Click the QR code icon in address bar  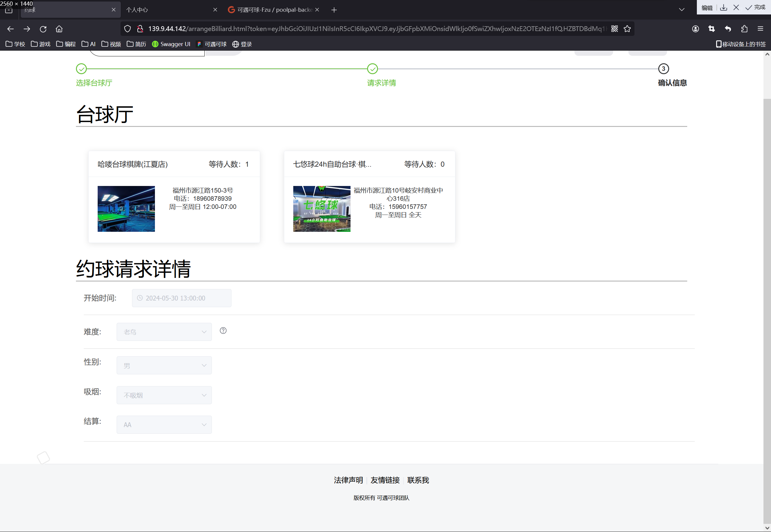(614, 29)
